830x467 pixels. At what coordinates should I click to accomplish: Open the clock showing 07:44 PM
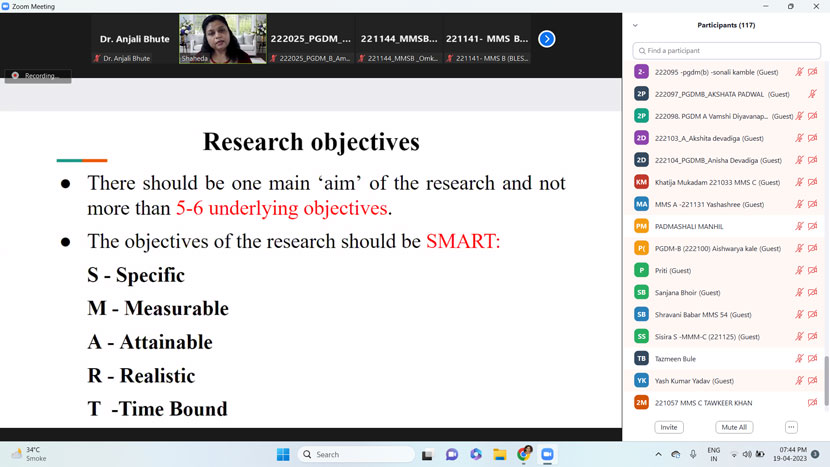tap(789, 454)
